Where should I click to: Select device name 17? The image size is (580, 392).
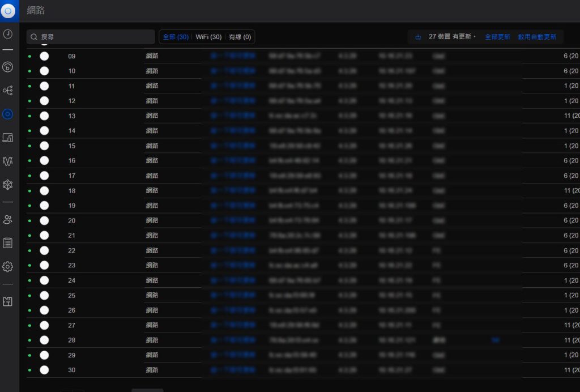tap(72, 176)
